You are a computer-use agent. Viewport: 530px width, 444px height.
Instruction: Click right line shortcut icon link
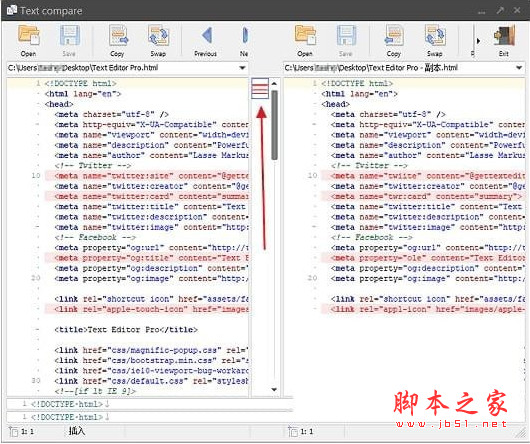[428, 299]
